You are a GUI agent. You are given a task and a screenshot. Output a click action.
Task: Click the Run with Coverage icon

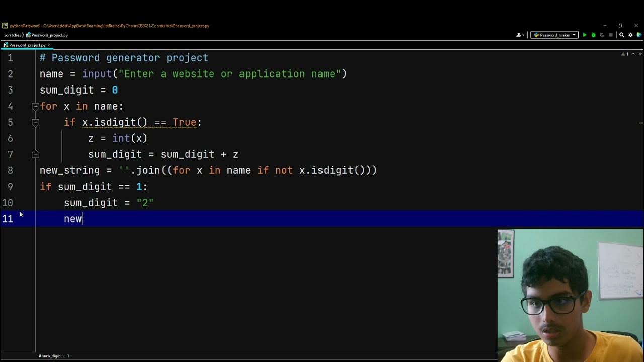[602, 35]
